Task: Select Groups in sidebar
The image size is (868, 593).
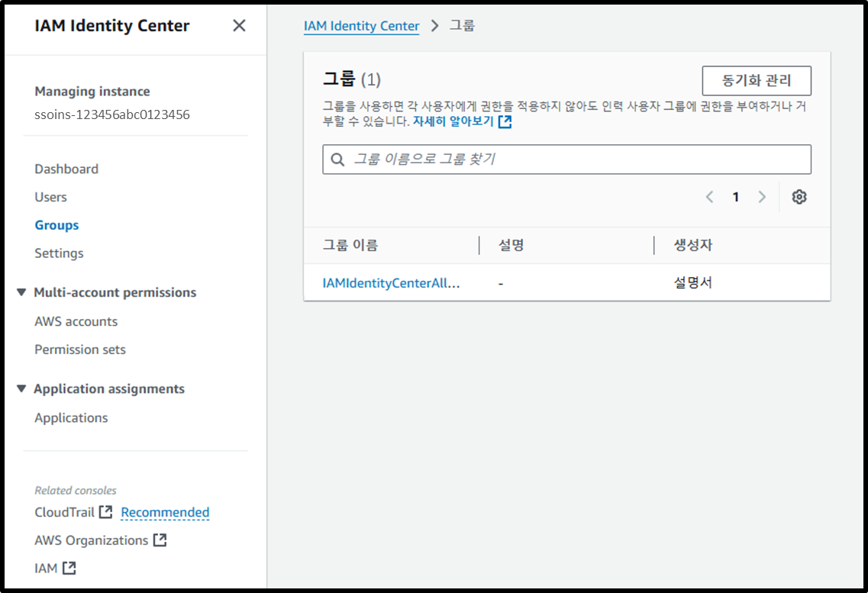Action: (56, 225)
